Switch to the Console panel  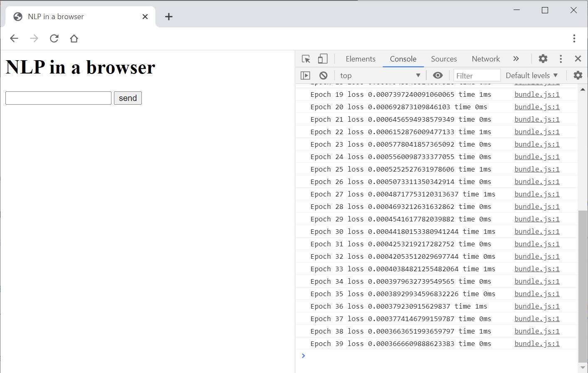(403, 59)
